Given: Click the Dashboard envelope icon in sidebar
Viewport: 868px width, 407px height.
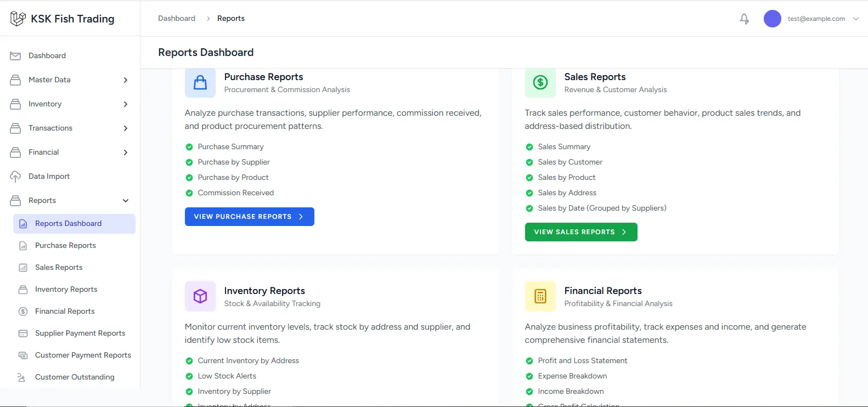Looking at the screenshot, I should [15, 56].
